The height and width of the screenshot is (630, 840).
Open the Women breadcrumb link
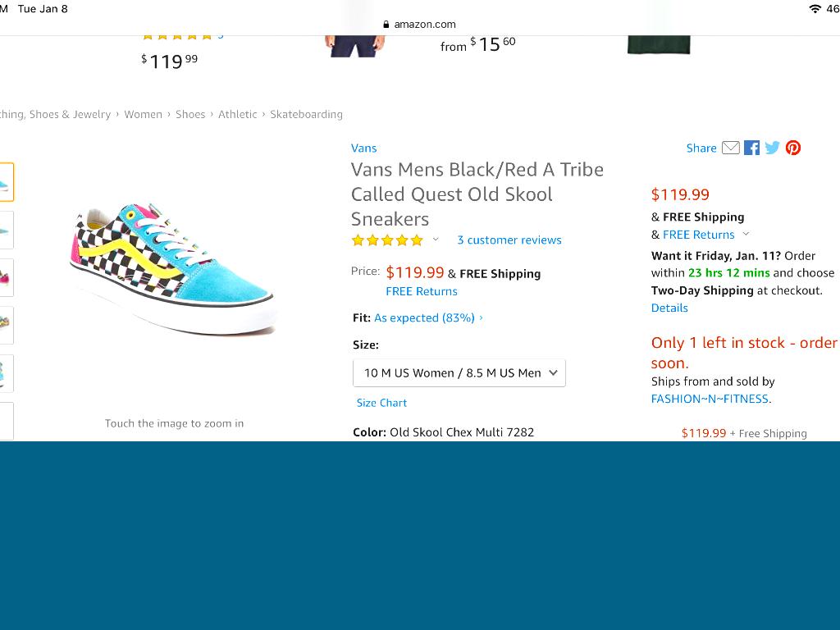point(143,114)
